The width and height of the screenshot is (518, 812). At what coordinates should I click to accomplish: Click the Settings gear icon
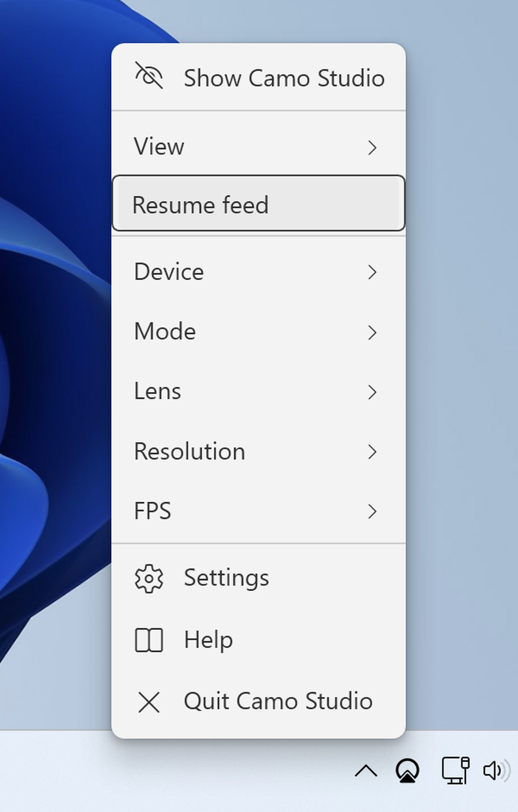click(x=149, y=578)
